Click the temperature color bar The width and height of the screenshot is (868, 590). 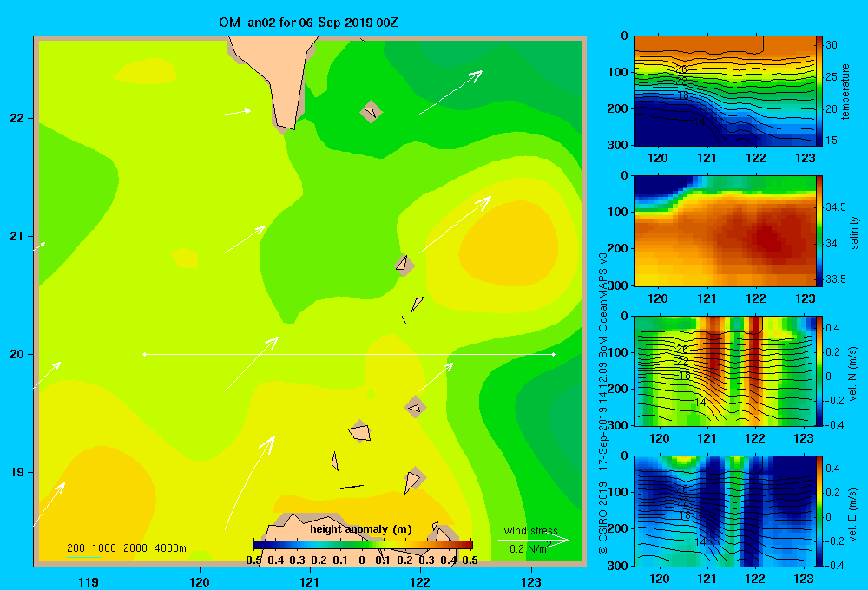pyautogui.click(x=819, y=91)
